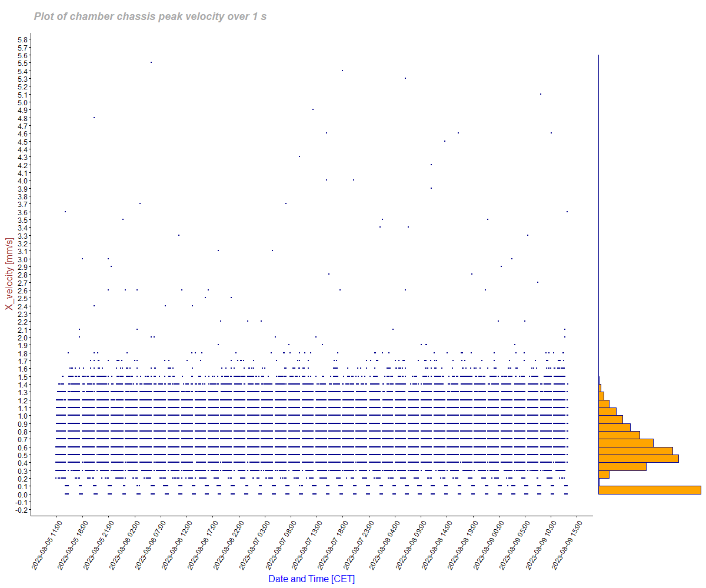Screen dimensions: 706x588
Task: Click the data point at 4.9 mm/s
Action: click(313, 109)
